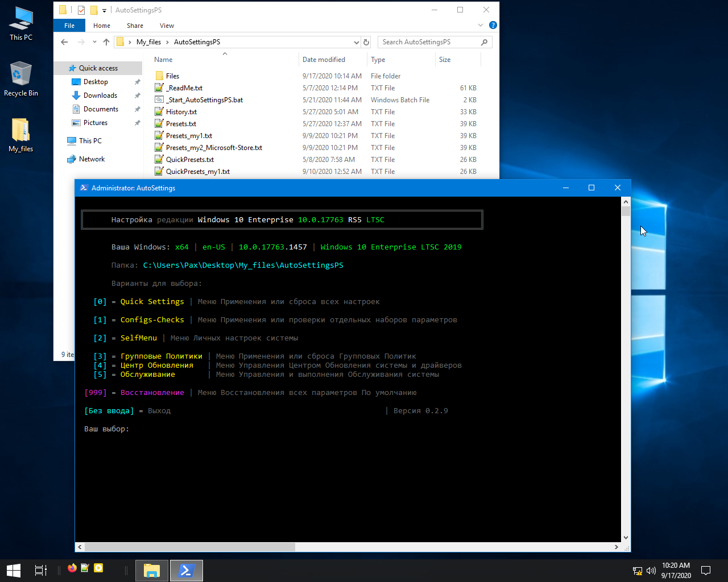Screen dimensions: 728x582
Task: Select This PC in navigation pane
Action: point(90,141)
